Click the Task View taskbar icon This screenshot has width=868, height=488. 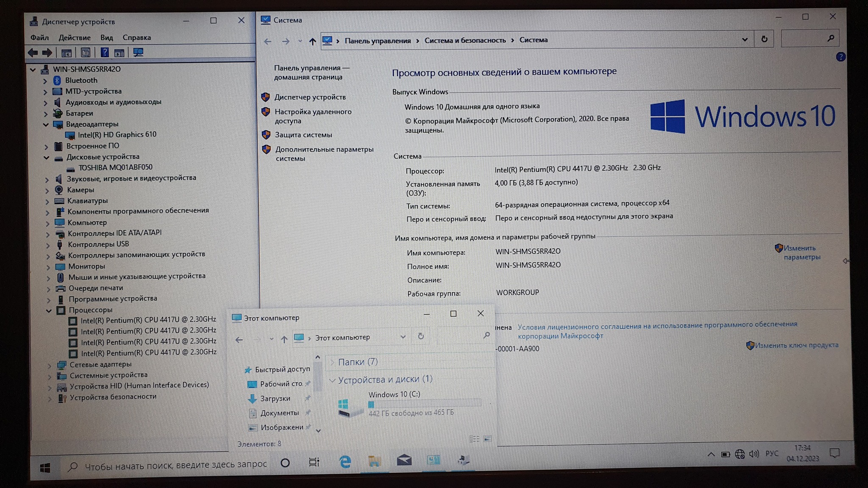pyautogui.click(x=314, y=462)
